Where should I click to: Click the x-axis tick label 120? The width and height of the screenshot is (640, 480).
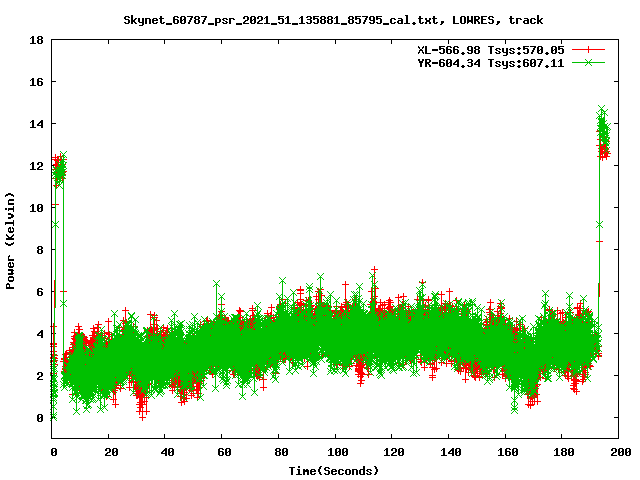[x=394, y=452]
